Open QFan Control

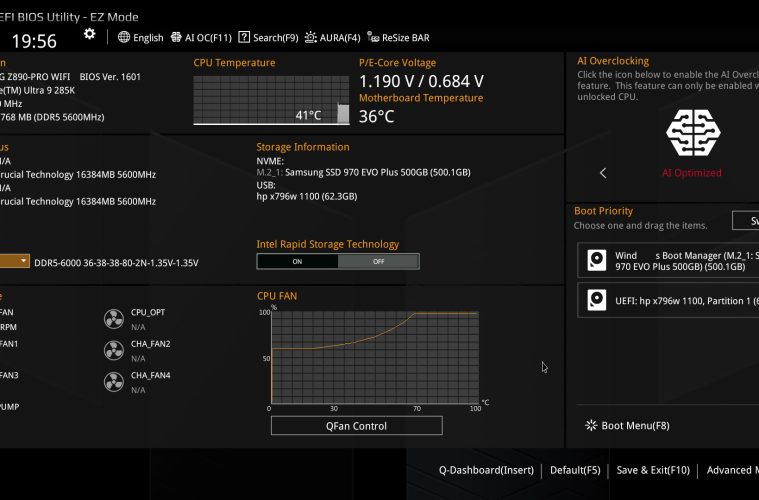pos(357,426)
